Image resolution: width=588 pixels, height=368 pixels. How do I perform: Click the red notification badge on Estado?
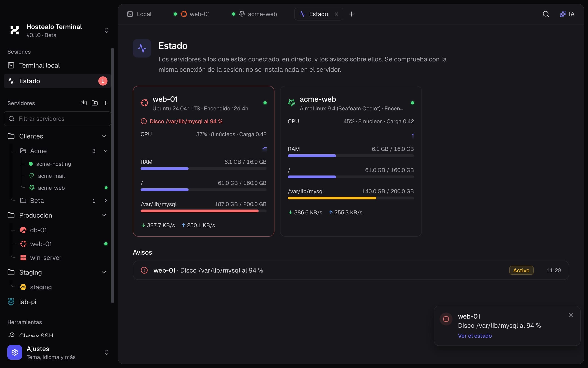point(103,81)
